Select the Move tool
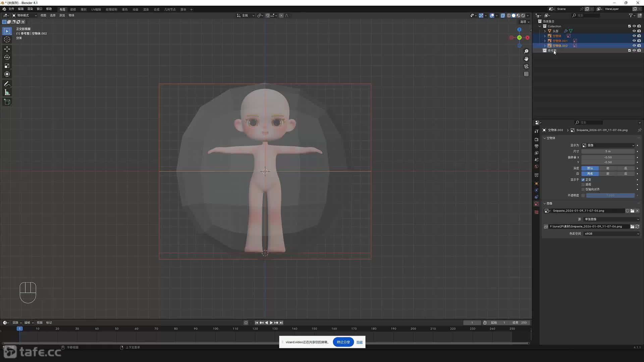Screen dimensions: 644x362 click(x=7, y=49)
